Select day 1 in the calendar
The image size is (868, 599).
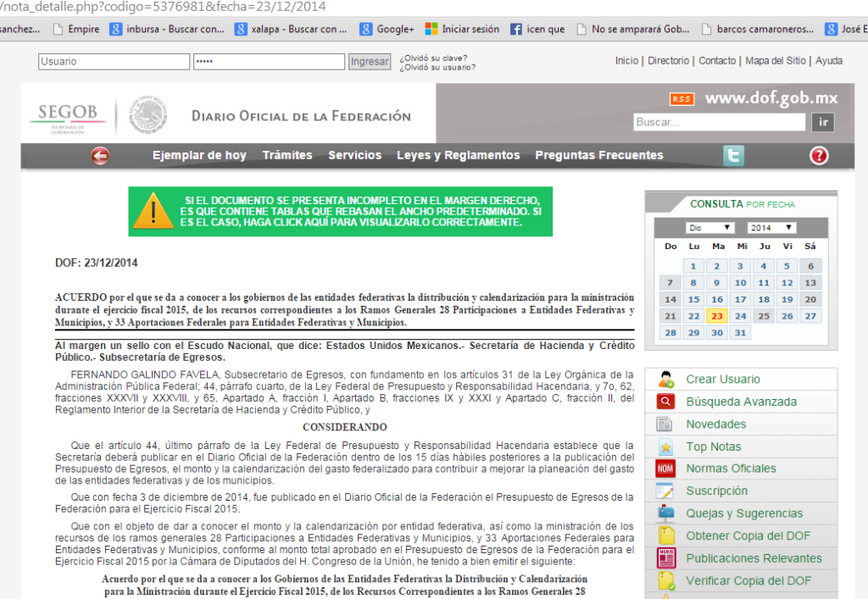693,266
